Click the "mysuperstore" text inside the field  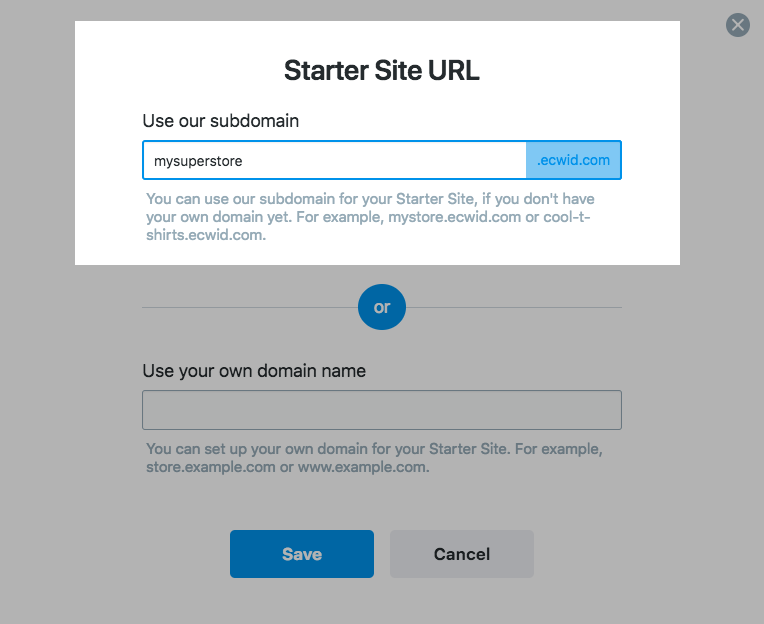(x=198, y=161)
